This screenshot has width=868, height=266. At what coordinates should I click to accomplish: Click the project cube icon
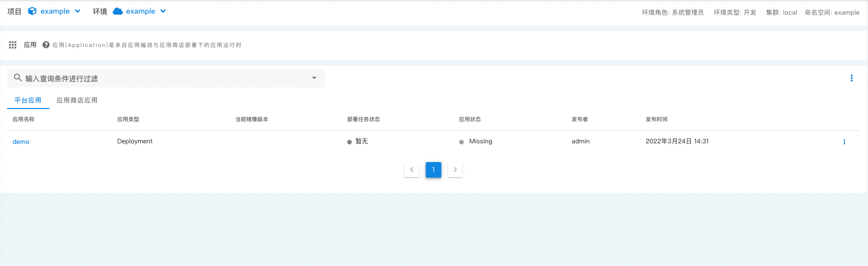[x=32, y=11]
